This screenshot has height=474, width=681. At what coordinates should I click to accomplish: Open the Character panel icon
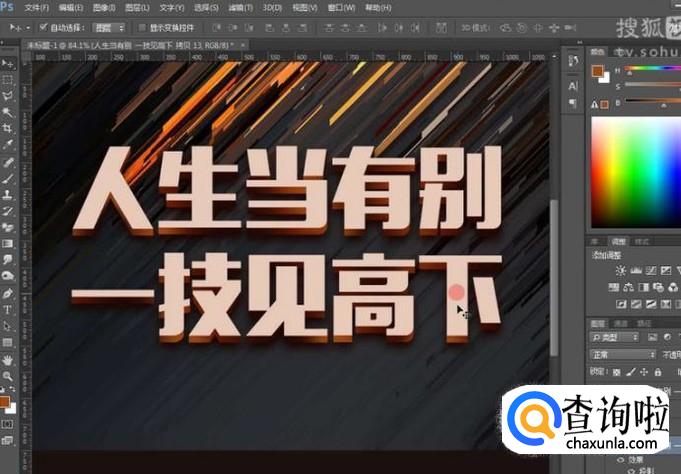click(x=573, y=86)
